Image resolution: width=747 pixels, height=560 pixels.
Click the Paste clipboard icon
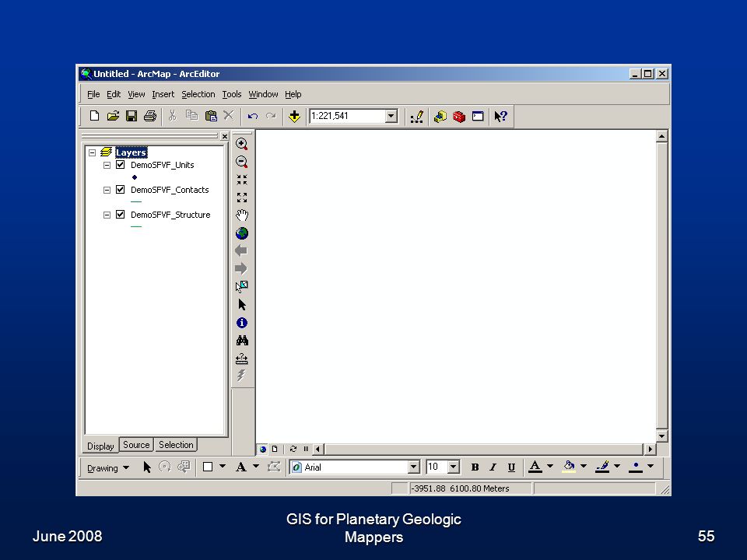point(211,116)
